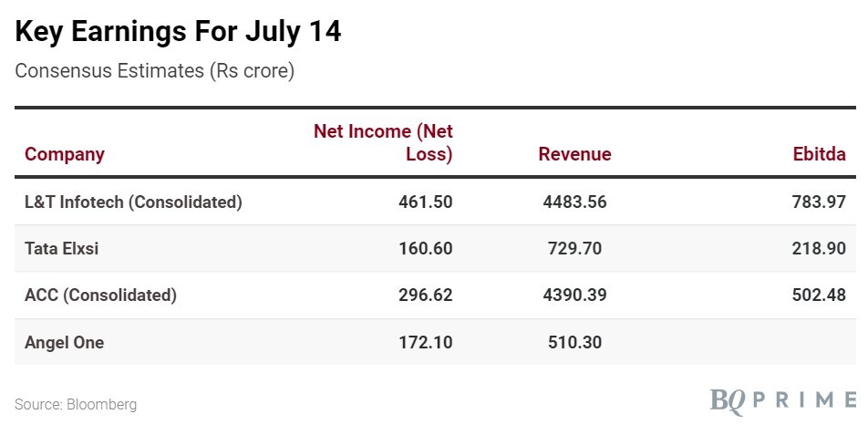The image size is (868, 425).
Task: Click the Company column header
Action: pyautogui.click(x=65, y=154)
